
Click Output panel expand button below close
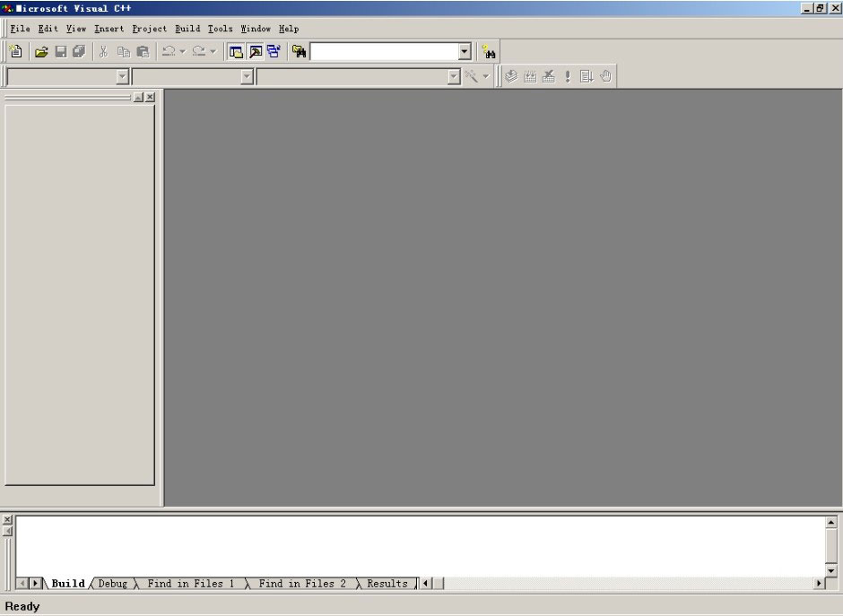(7, 531)
